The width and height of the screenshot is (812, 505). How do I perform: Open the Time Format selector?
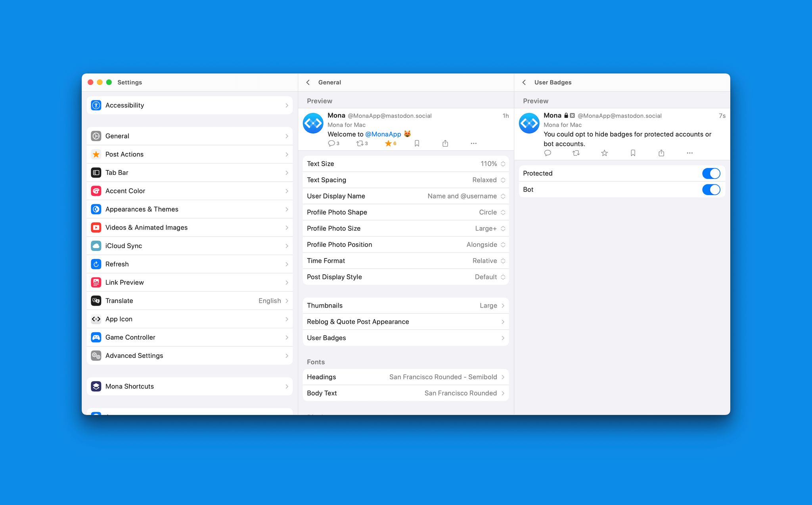488,261
